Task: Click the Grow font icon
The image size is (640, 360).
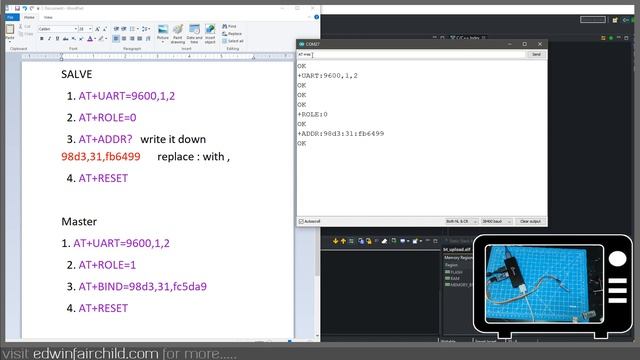Action: tap(98, 29)
